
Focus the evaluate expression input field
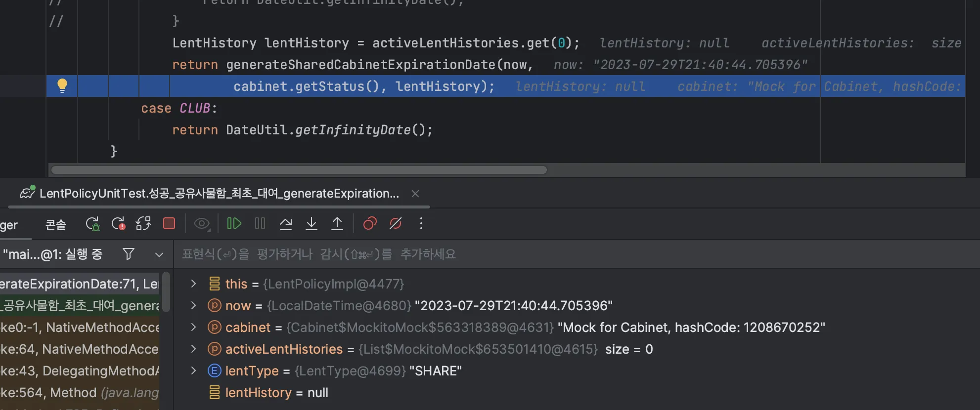(x=577, y=254)
